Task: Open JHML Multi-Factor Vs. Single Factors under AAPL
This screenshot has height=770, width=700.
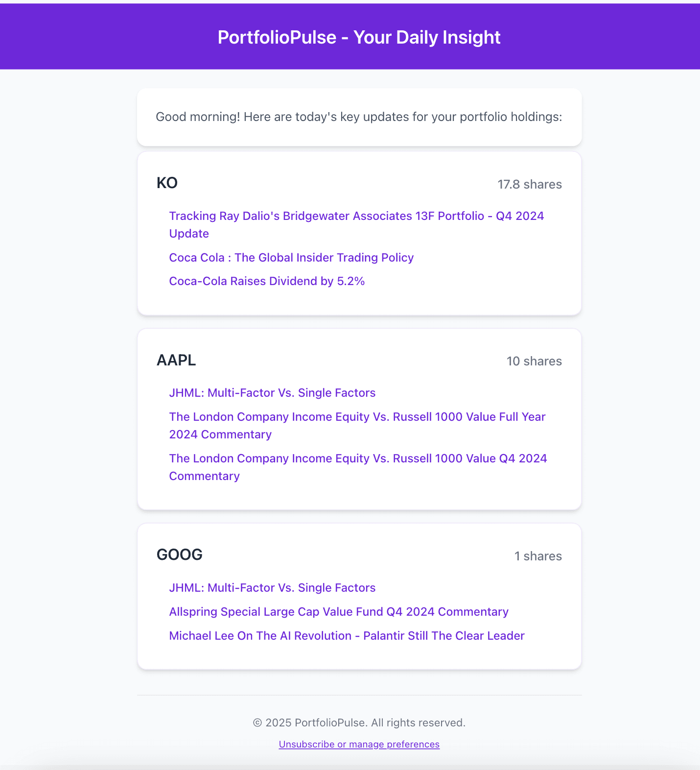Action: 272,392
